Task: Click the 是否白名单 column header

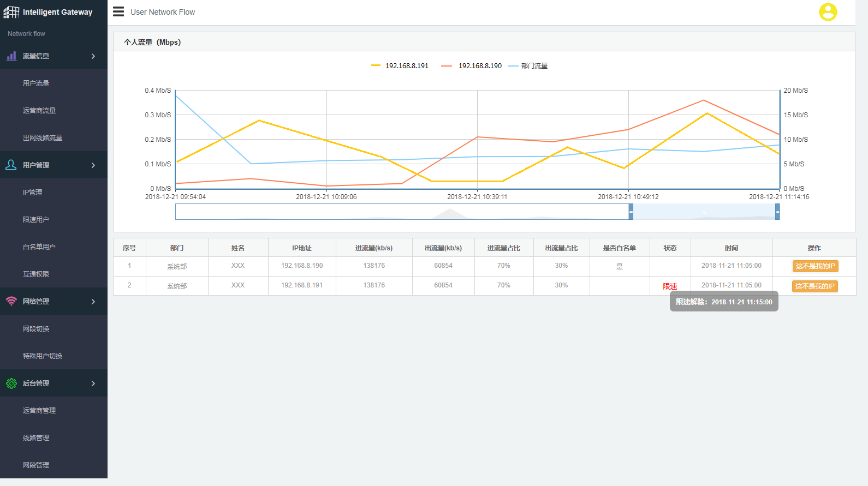Action: coord(619,248)
